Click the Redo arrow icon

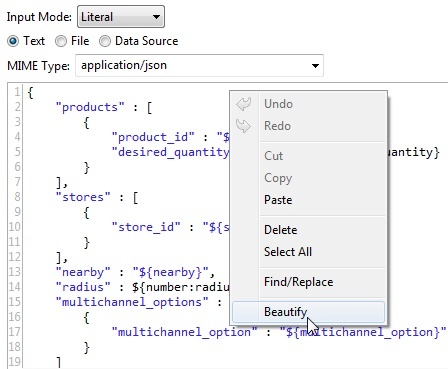coord(244,126)
